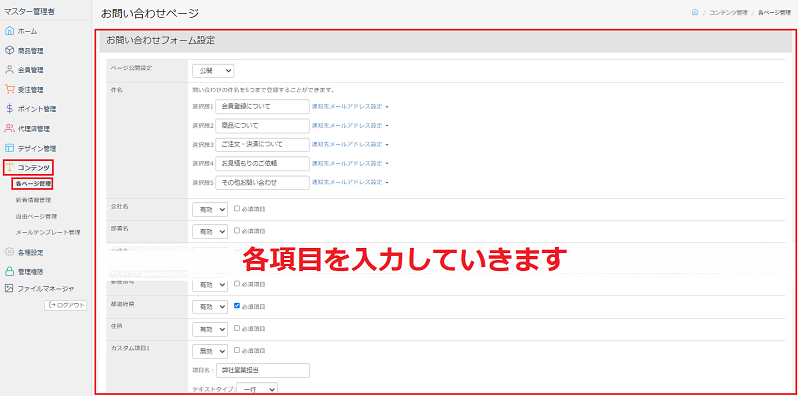Image resolution: width=800 pixels, height=396 pixels.
Task: Open the 都道府県 有効 dropdown
Action: (x=210, y=307)
